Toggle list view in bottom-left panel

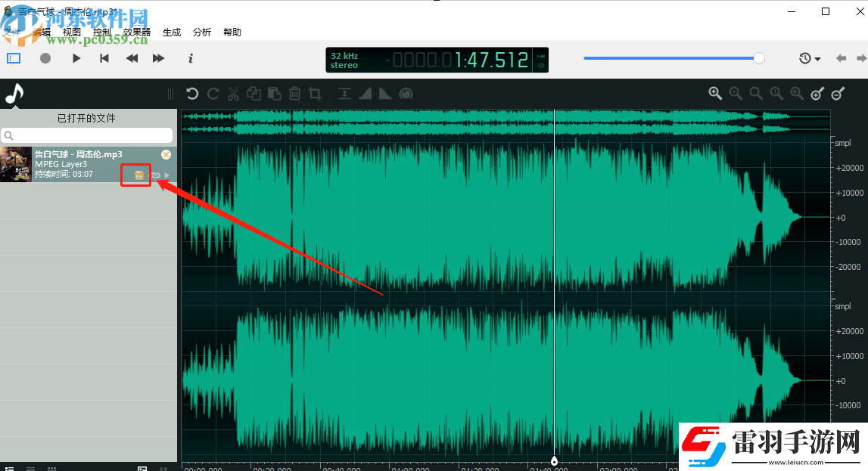click(30, 467)
